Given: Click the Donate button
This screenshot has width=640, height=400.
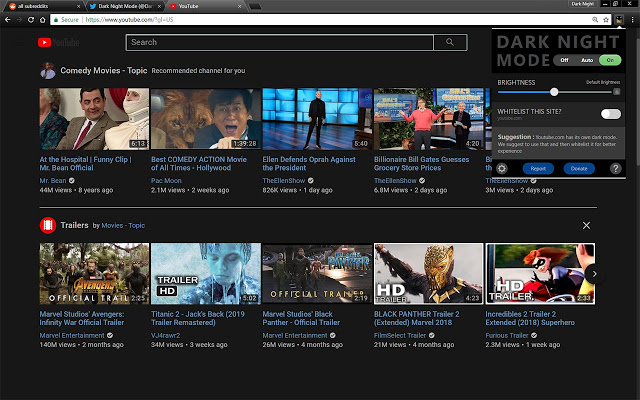Looking at the screenshot, I should (x=578, y=169).
